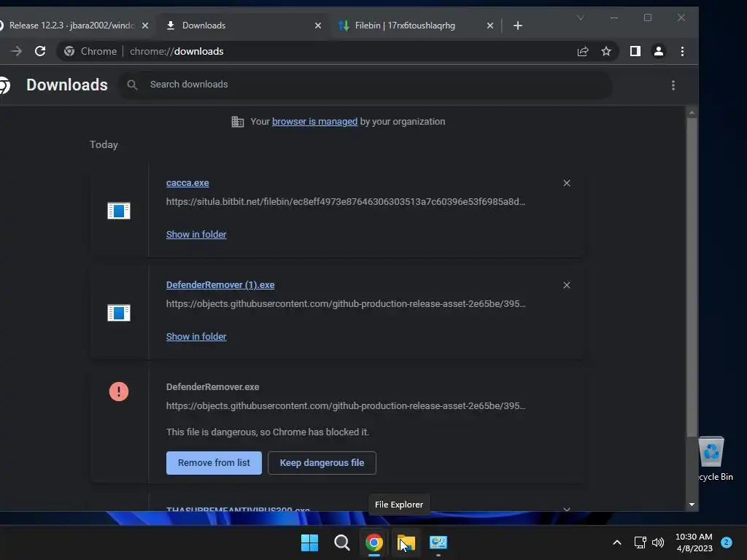Open Windows taskbar search
The image size is (747, 560).
(x=341, y=542)
